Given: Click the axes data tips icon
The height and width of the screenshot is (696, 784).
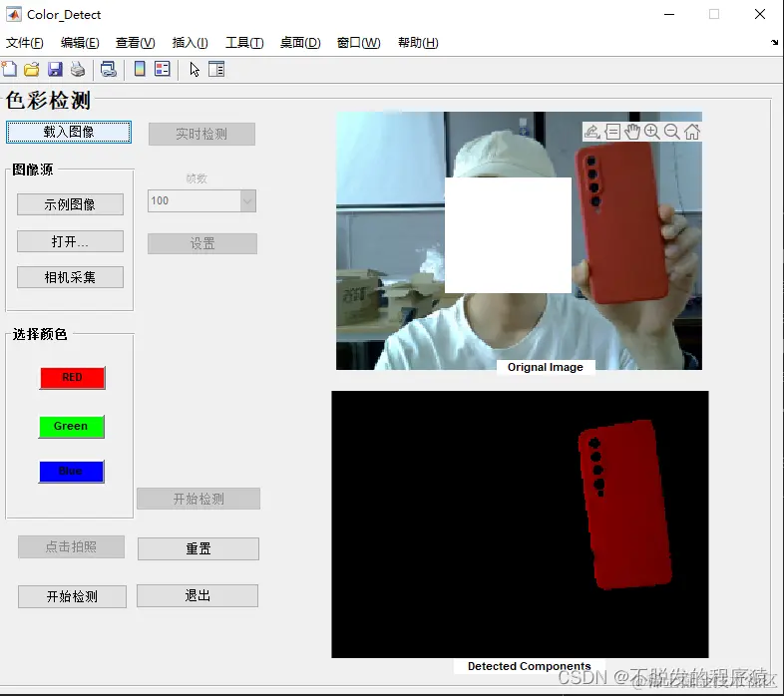Looking at the screenshot, I should [x=612, y=132].
